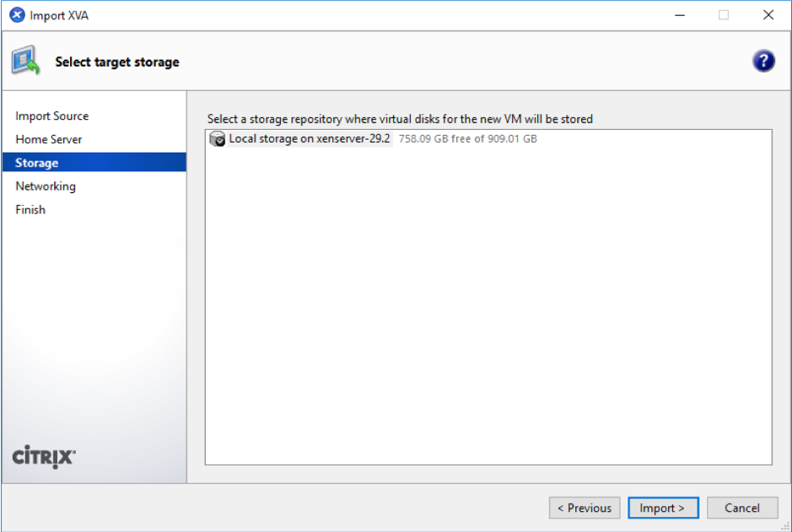The width and height of the screenshot is (792, 532).
Task: Click the storage disk icon in the repository list
Action: pyautogui.click(x=218, y=139)
